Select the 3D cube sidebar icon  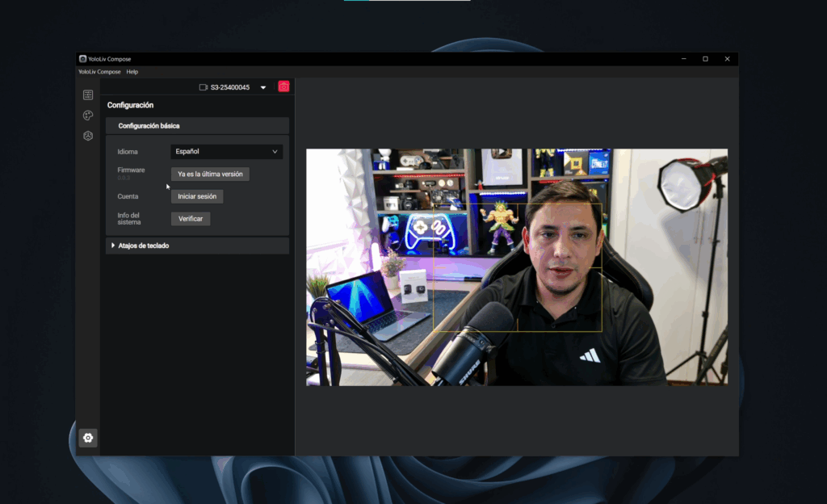pyautogui.click(x=88, y=136)
